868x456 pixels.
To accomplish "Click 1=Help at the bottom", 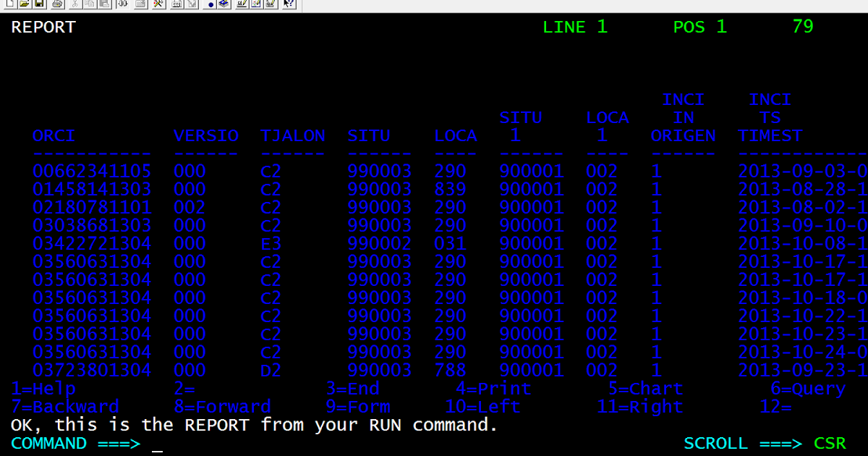I will click(x=43, y=389).
